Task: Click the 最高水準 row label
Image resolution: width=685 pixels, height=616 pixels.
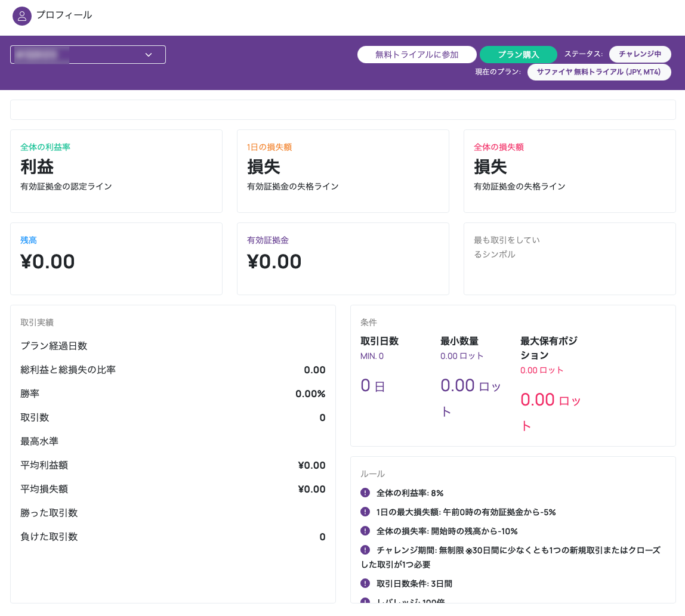Action: (x=39, y=441)
